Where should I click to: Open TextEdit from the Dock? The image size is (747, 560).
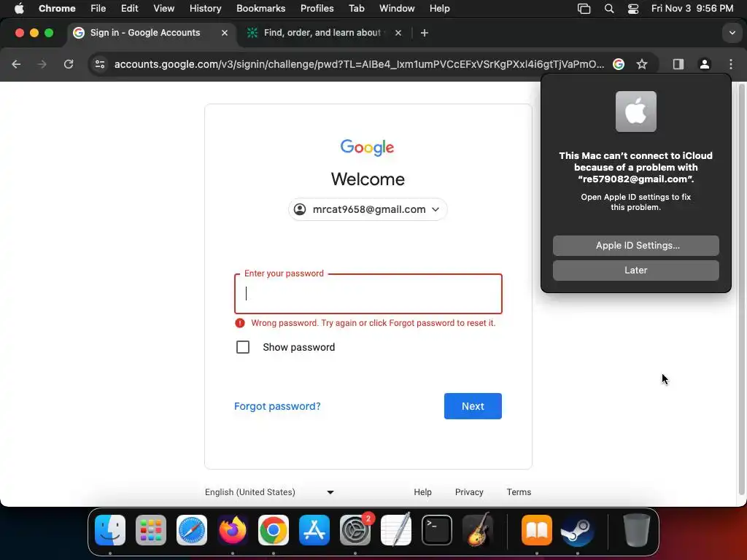(x=396, y=530)
